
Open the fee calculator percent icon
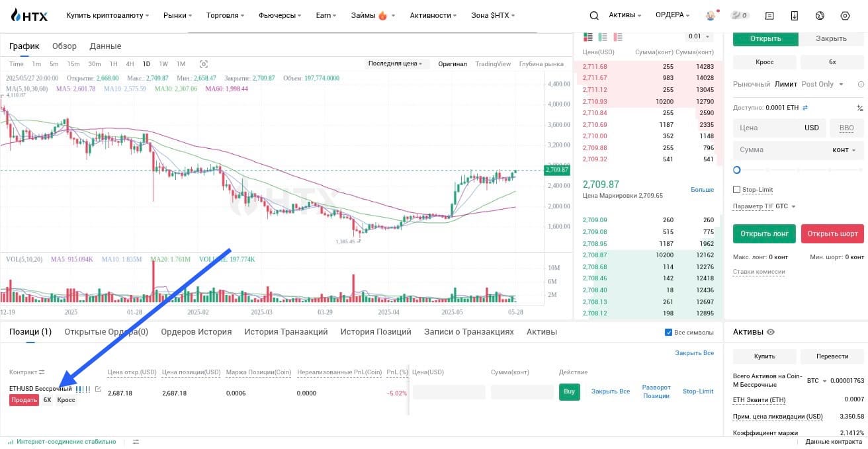click(860, 107)
